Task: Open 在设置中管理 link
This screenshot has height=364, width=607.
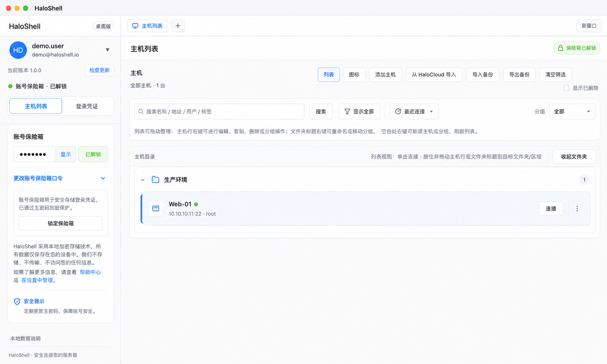Action: coord(37,280)
